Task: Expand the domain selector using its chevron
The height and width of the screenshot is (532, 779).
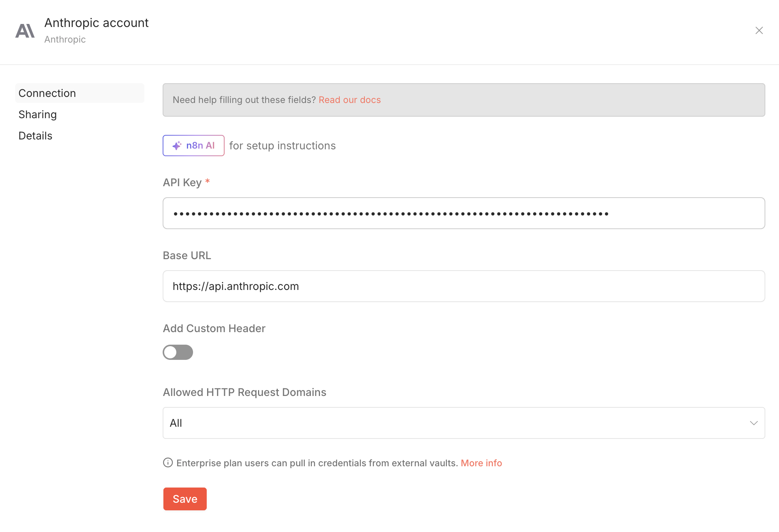Action: coord(754,423)
